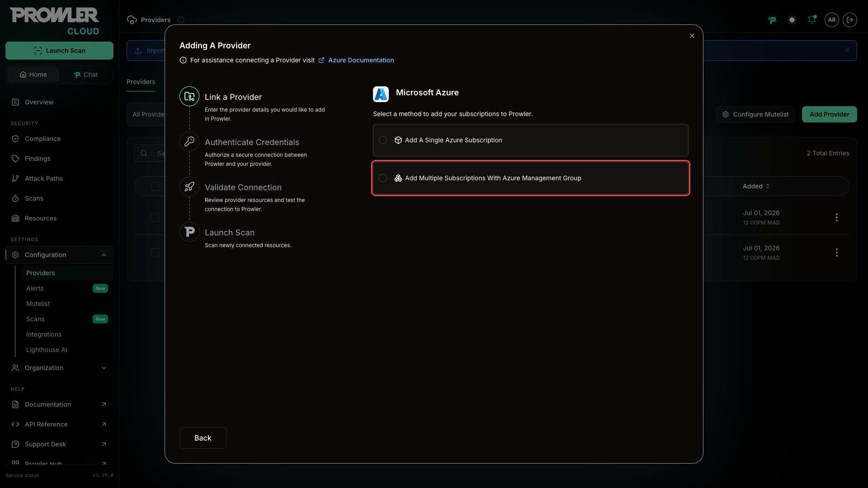
Task: Click the 2 Total Entries text
Action: click(x=828, y=153)
